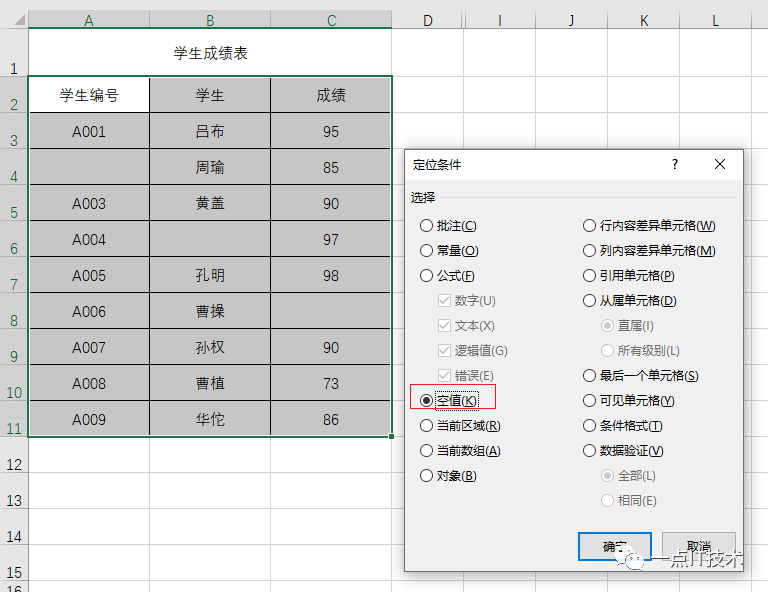Screen dimensions: 768x592
Task: Click the score cell 98
Action: (x=331, y=275)
